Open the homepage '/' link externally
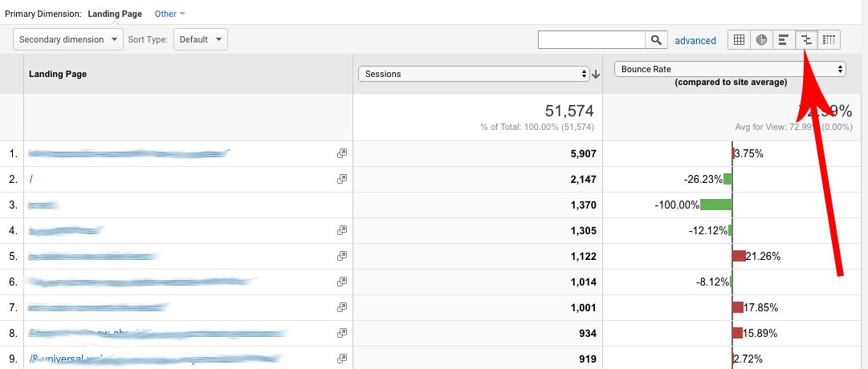Screen dimensions: 868x369 (342, 179)
